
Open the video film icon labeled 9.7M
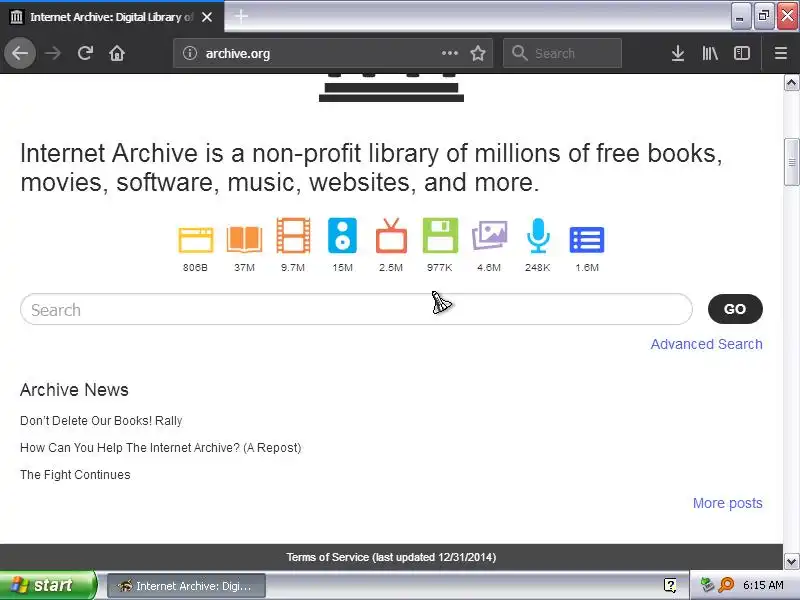(293, 235)
